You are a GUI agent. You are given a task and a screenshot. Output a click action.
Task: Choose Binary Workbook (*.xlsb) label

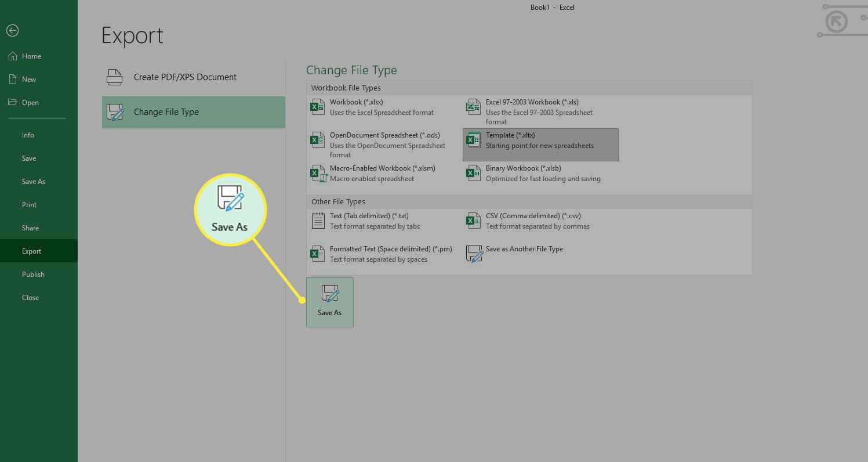[524, 168]
